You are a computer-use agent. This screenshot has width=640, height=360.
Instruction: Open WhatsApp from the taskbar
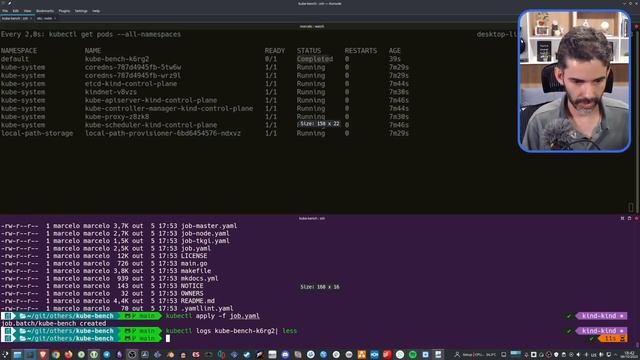click(400, 355)
